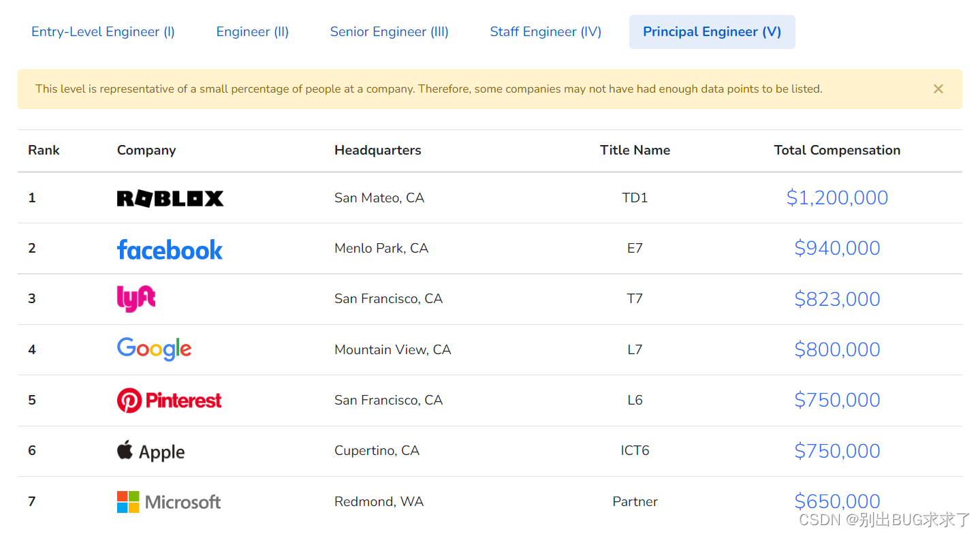Image resolution: width=980 pixels, height=534 pixels.
Task: Click the L6 title cell
Action: tap(635, 400)
